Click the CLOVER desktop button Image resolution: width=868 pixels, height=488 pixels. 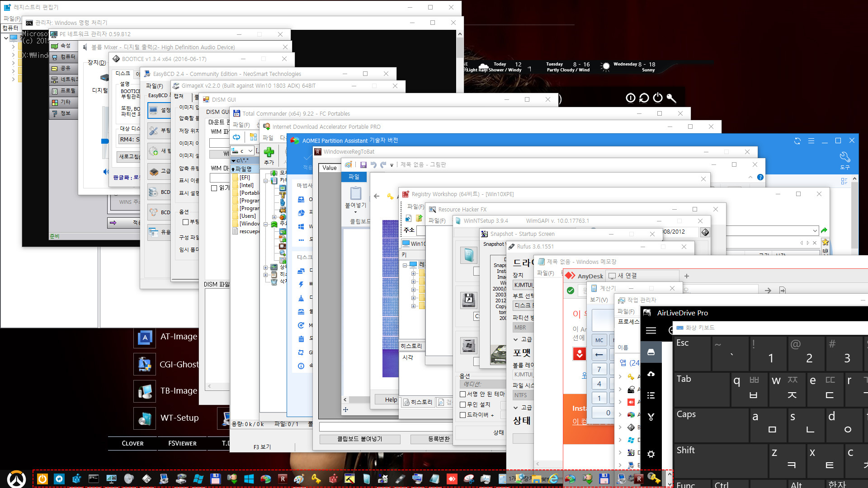coord(132,443)
